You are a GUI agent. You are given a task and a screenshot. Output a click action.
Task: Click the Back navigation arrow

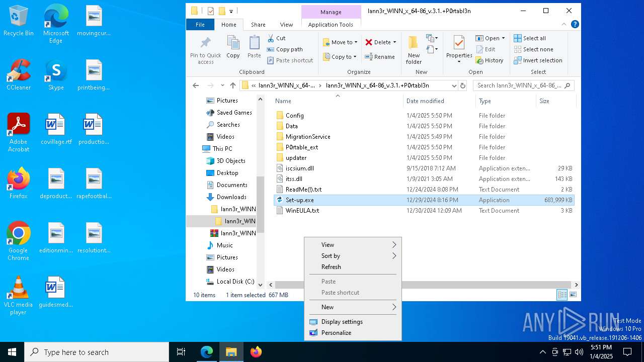point(196,85)
